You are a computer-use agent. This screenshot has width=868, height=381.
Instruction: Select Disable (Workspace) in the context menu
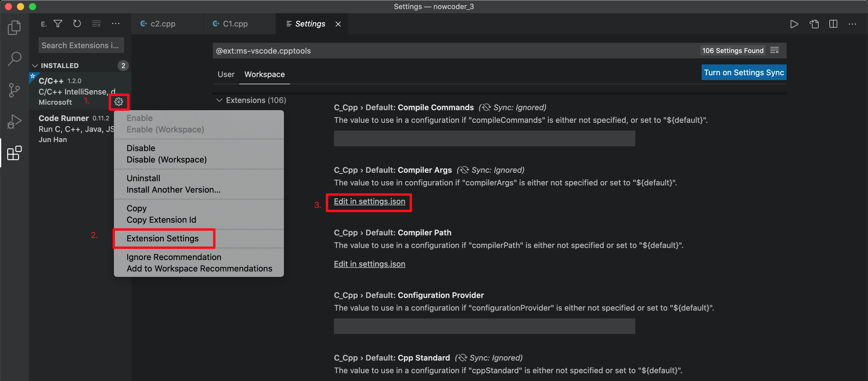[x=166, y=160]
